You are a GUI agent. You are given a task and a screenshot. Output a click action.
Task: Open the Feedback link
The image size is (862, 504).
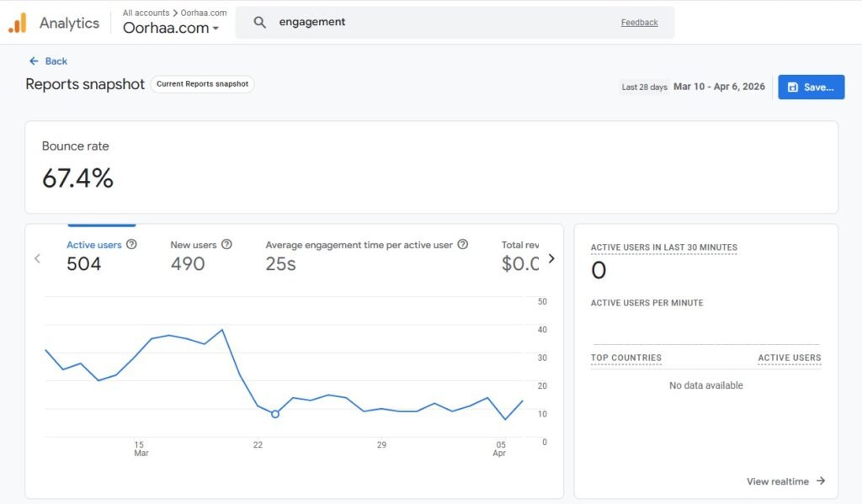(x=639, y=23)
